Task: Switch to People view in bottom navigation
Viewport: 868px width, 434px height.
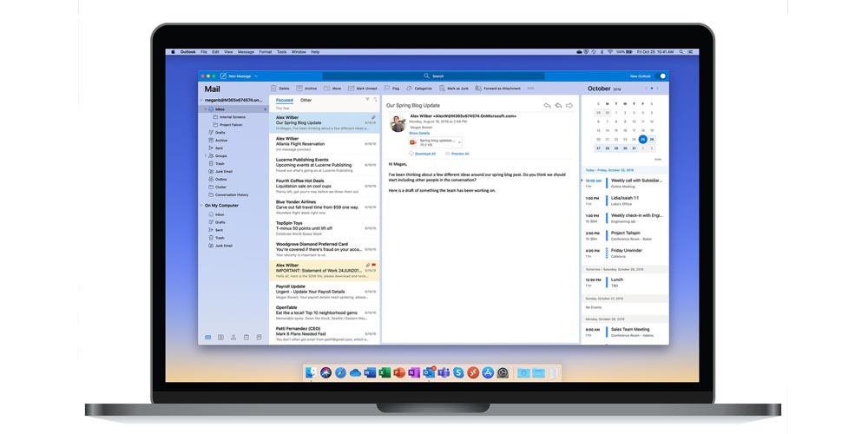Action: pyautogui.click(x=233, y=337)
